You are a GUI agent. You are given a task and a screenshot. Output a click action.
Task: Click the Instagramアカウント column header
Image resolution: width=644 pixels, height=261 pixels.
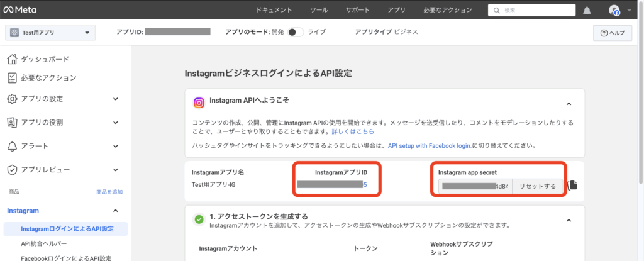pyautogui.click(x=228, y=248)
